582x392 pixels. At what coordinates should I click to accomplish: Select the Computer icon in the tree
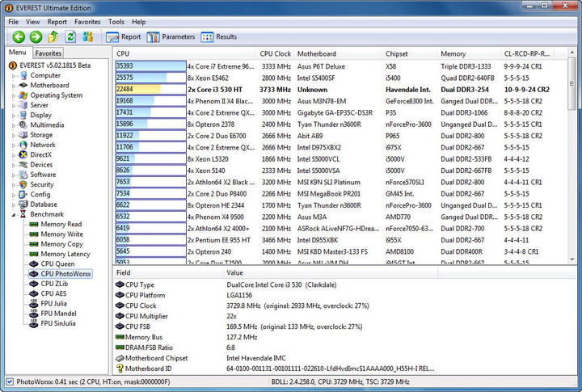[x=23, y=75]
